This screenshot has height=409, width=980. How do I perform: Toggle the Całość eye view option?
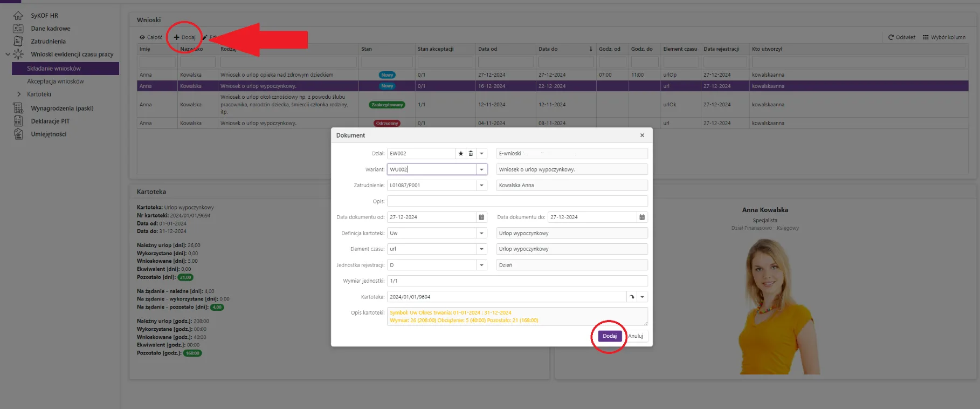pyautogui.click(x=142, y=38)
